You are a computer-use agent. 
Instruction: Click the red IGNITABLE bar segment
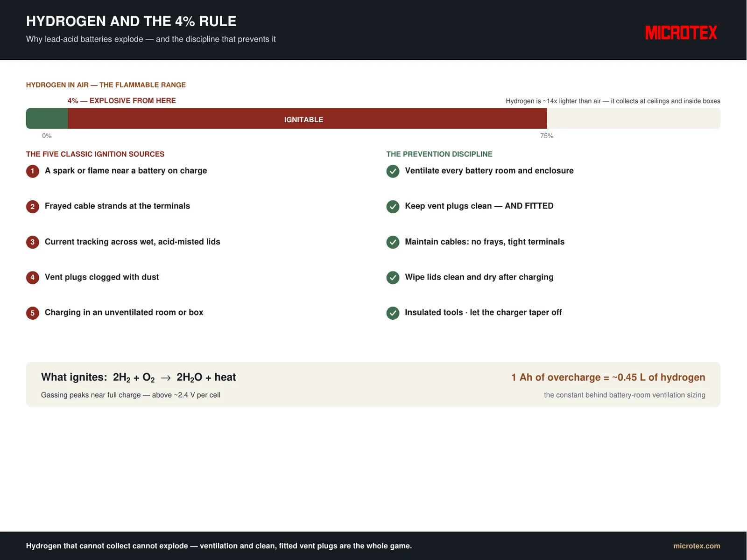click(307, 119)
